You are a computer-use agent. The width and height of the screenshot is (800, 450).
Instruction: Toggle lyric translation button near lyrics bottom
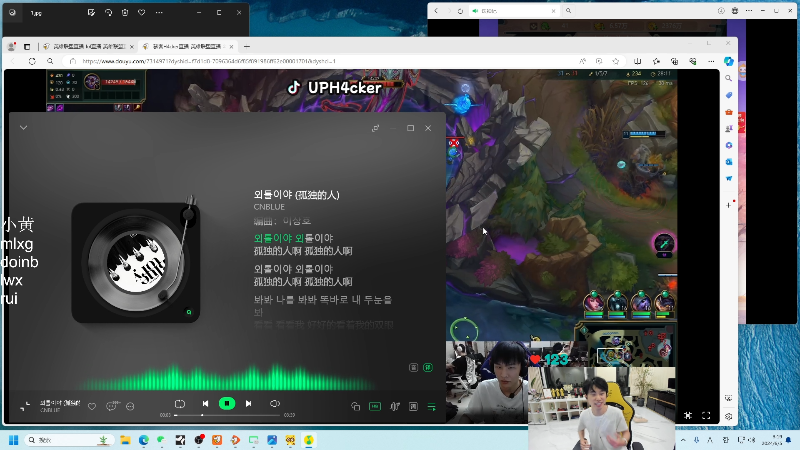tap(428, 367)
